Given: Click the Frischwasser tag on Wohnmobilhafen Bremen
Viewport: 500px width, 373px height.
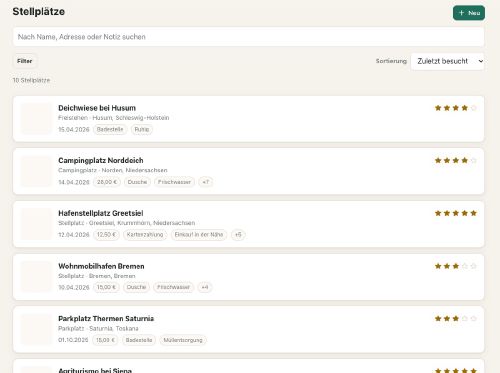Looking at the screenshot, I should [x=173, y=287].
